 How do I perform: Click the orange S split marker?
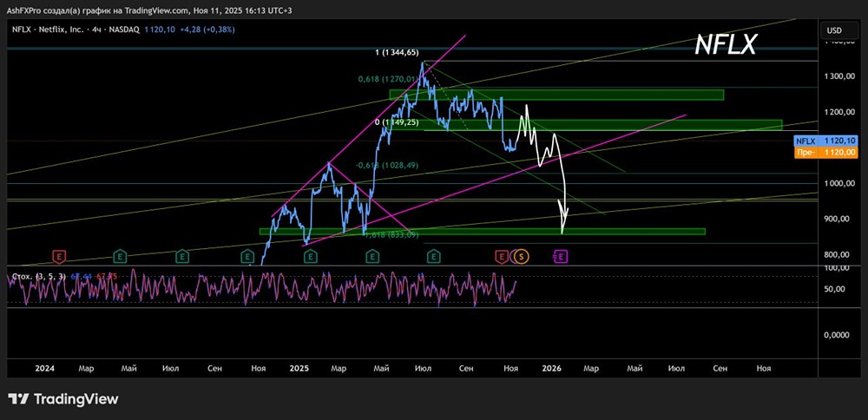tap(521, 256)
